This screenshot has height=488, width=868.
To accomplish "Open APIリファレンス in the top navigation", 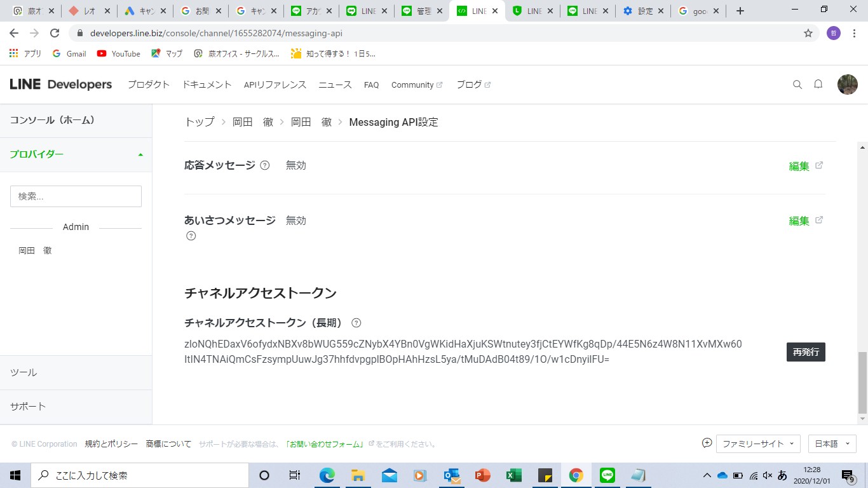I will [x=275, y=85].
